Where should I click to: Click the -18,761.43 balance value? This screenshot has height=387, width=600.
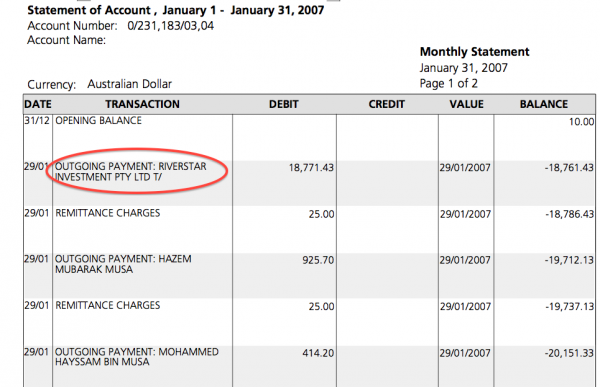coord(569,168)
